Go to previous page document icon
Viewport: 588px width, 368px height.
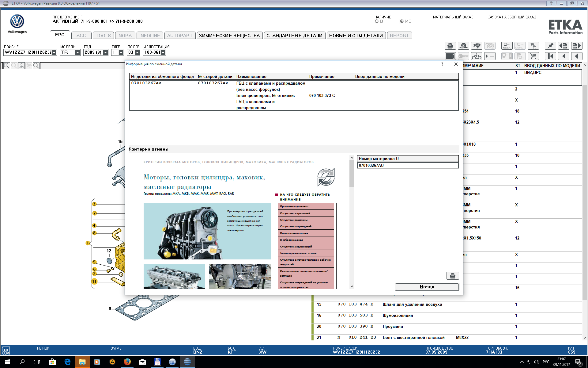(x=563, y=46)
